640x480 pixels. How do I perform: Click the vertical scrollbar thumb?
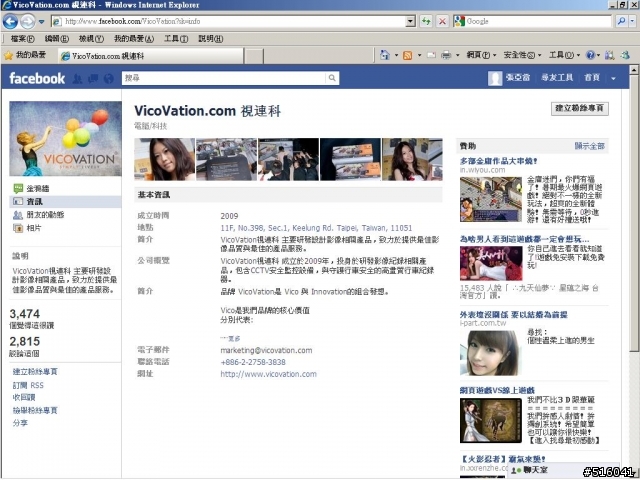coord(633,213)
